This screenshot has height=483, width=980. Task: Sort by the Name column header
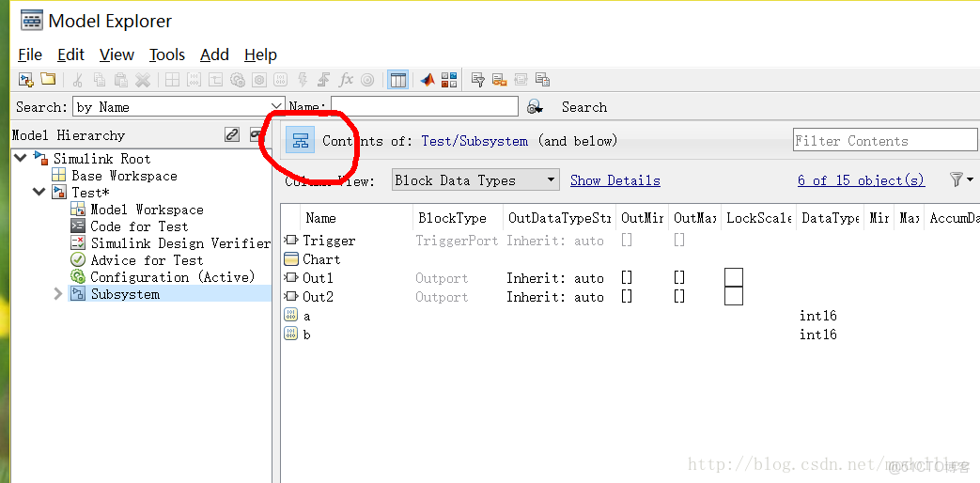[x=356, y=217]
